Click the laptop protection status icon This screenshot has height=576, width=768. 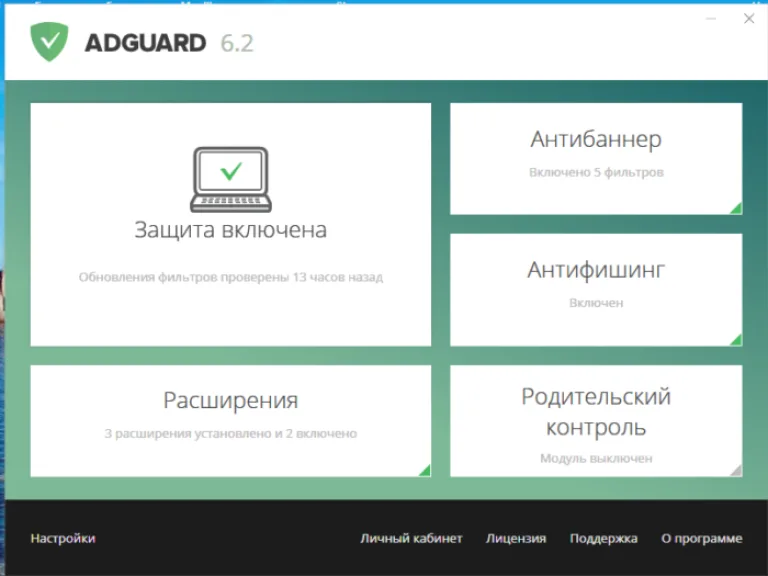(x=231, y=179)
